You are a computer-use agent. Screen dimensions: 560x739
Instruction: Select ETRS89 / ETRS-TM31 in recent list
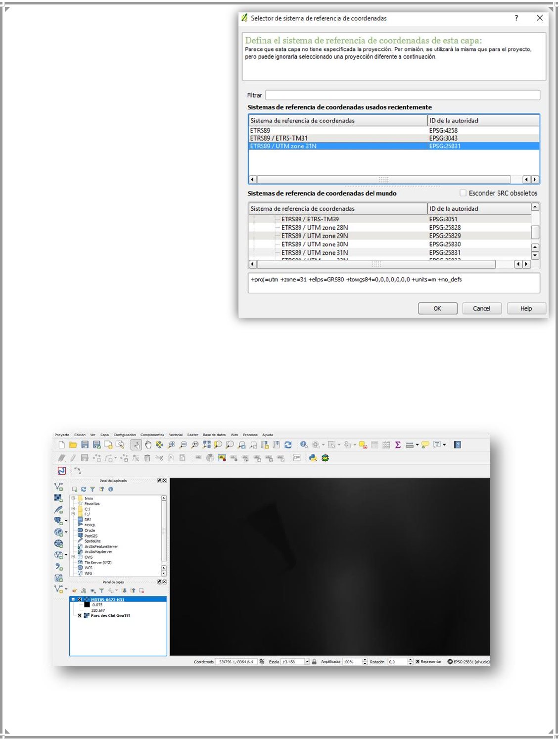click(394, 138)
